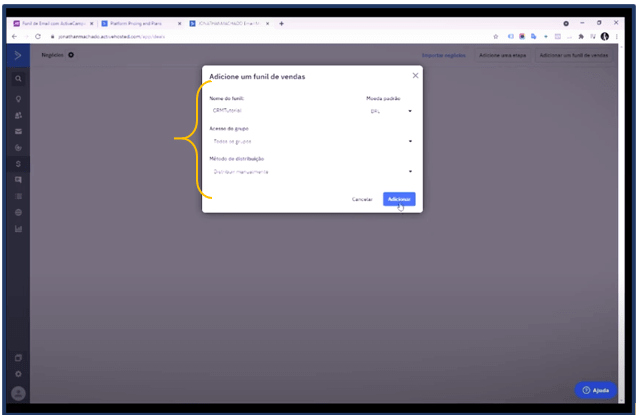The width and height of the screenshot is (637, 415).
Task: Close the Adicione um funil dialog
Action: point(415,75)
